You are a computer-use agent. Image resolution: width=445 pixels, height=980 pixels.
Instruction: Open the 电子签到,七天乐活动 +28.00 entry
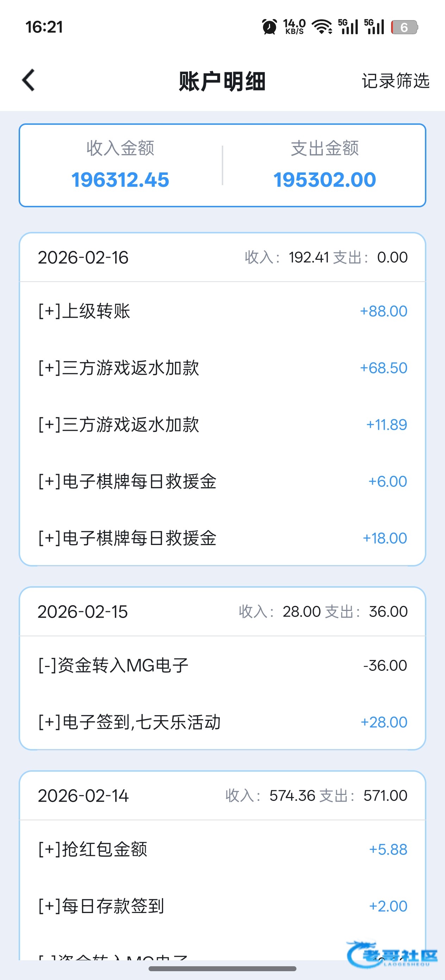tap(222, 722)
